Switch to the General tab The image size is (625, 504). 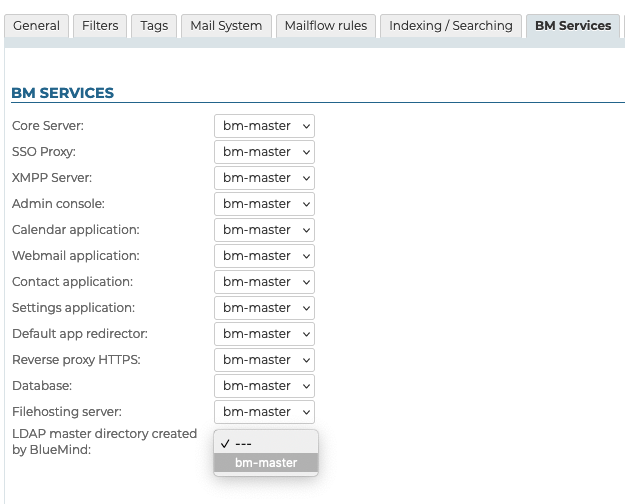point(37,26)
